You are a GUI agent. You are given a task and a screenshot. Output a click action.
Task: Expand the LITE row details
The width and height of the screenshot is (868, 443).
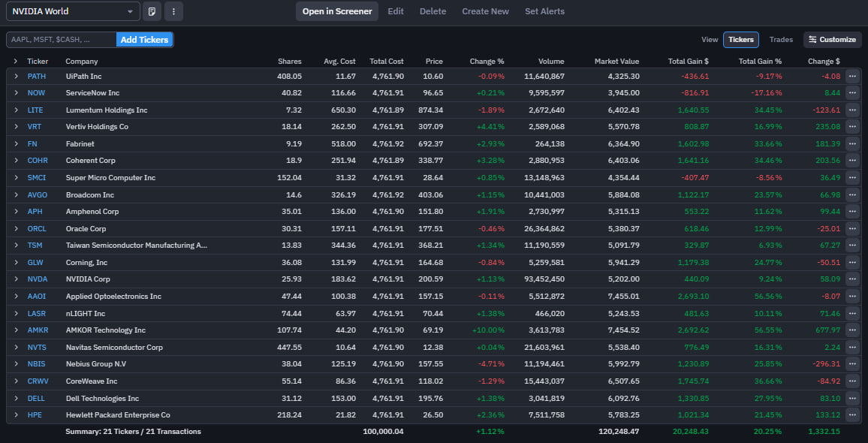point(15,110)
